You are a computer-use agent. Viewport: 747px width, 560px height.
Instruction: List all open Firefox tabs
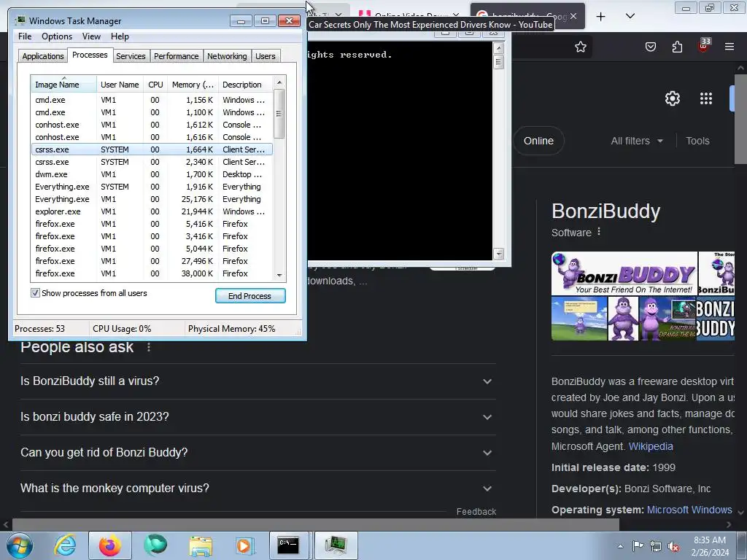pos(630,17)
